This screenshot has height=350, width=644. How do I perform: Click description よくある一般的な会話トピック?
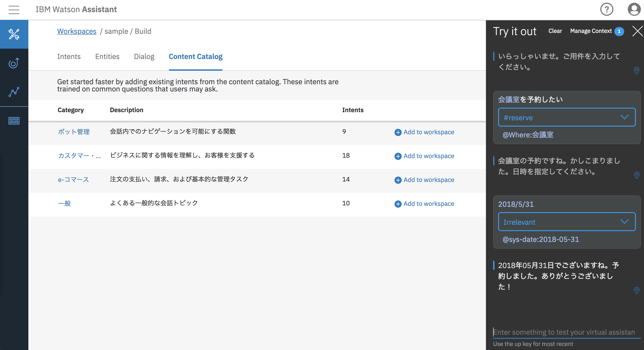(x=154, y=203)
